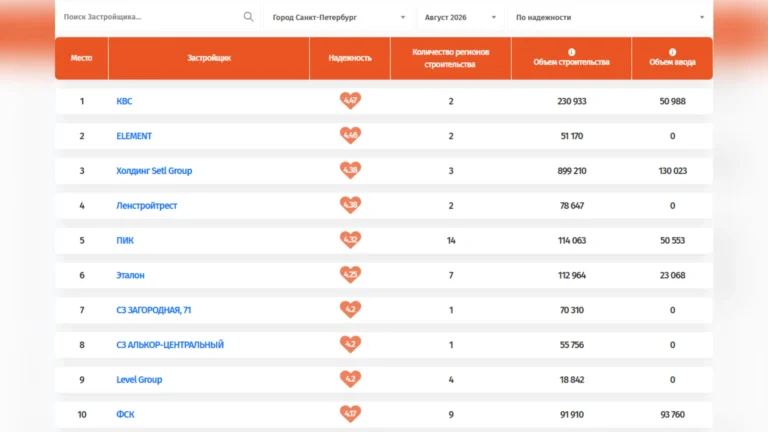
Task: Open the ПИК developer link
Action: point(125,240)
